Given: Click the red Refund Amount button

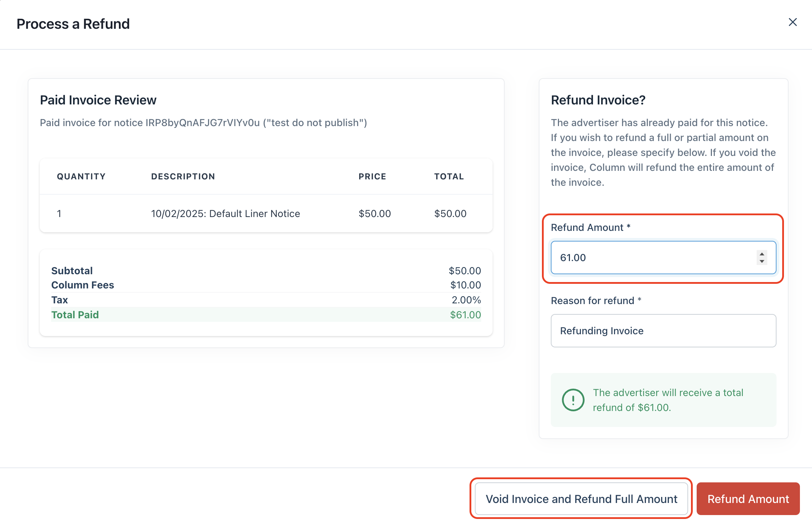Looking at the screenshot, I should click(748, 499).
